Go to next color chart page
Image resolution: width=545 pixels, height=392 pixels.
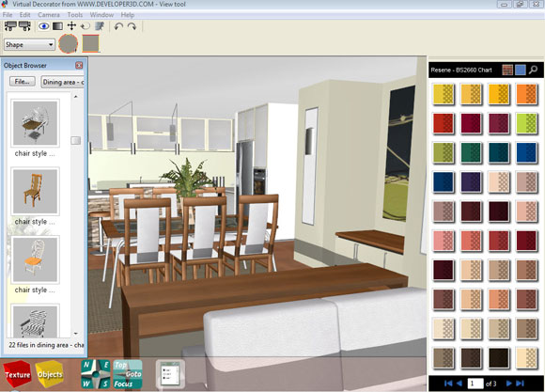pos(509,384)
